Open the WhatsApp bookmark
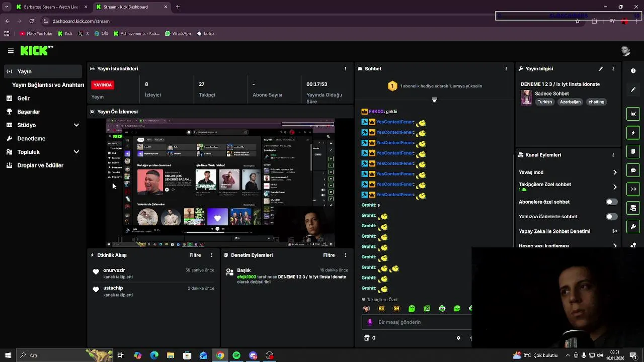The image size is (644, 362). click(x=178, y=34)
